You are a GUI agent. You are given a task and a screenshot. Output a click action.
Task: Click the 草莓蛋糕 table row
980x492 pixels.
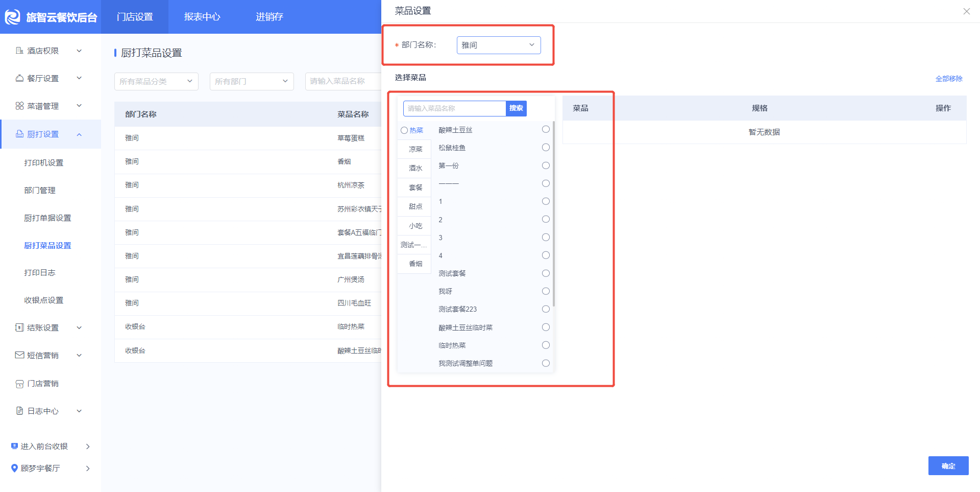point(248,138)
